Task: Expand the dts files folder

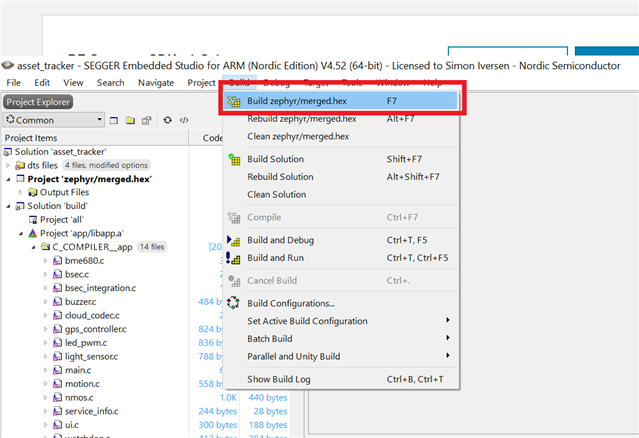Action: [8, 165]
